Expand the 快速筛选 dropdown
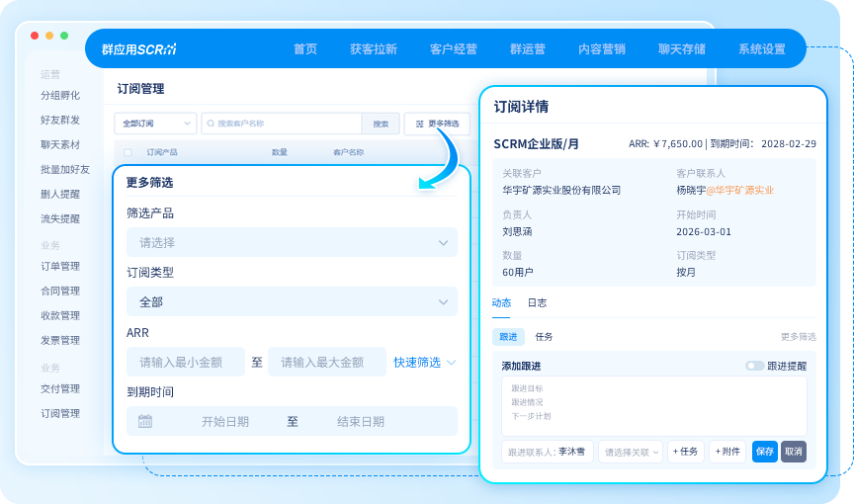The image size is (854, 504). click(424, 362)
